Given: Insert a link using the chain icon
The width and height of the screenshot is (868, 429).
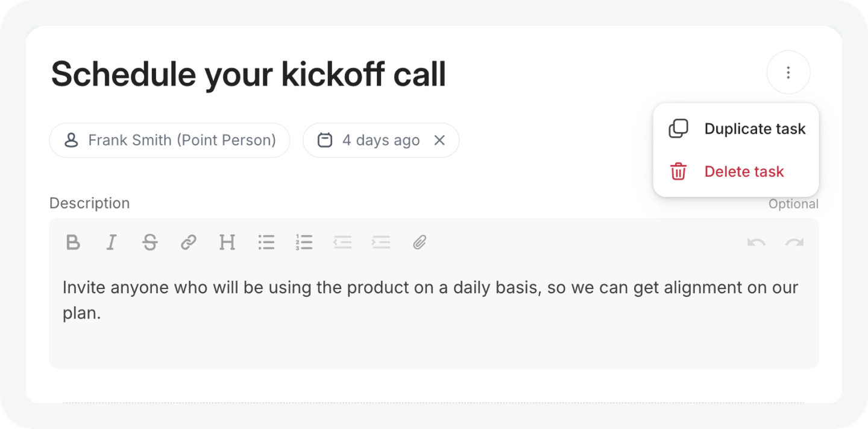Looking at the screenshot, I should tap(189, 243).
